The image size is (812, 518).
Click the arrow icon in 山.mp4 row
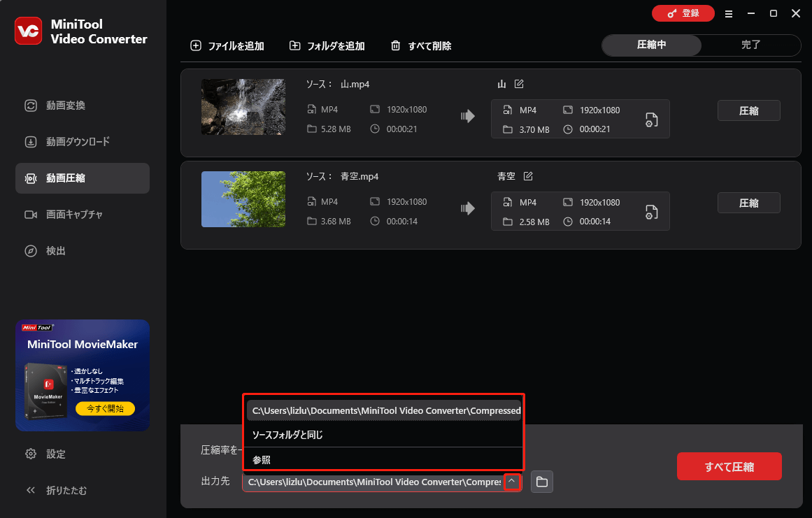468,117
